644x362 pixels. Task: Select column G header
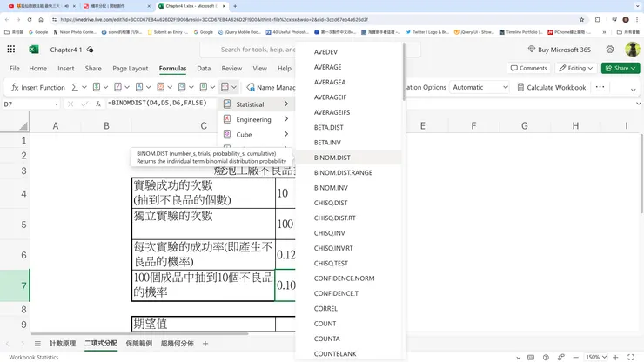point(525,125)
